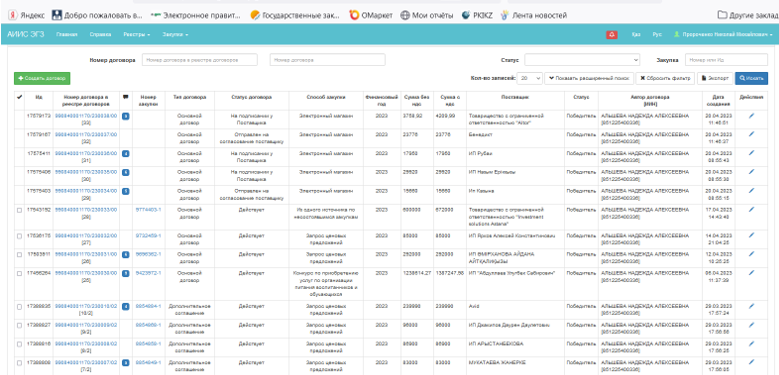Open the Государственные зак... bookmark
Image resolution: width=779 pixels, height=375 pixels.
(295, 15)
